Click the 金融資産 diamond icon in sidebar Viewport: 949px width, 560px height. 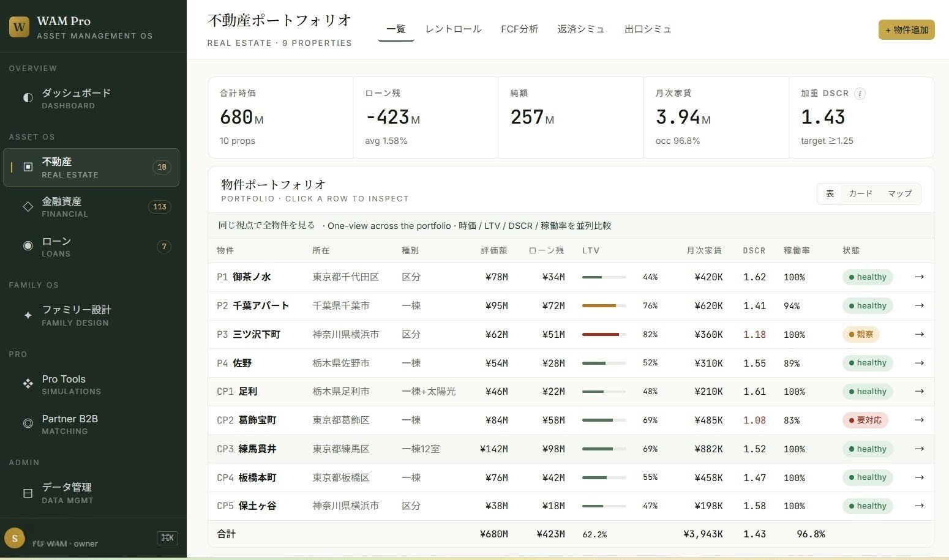tap(28, 207)
